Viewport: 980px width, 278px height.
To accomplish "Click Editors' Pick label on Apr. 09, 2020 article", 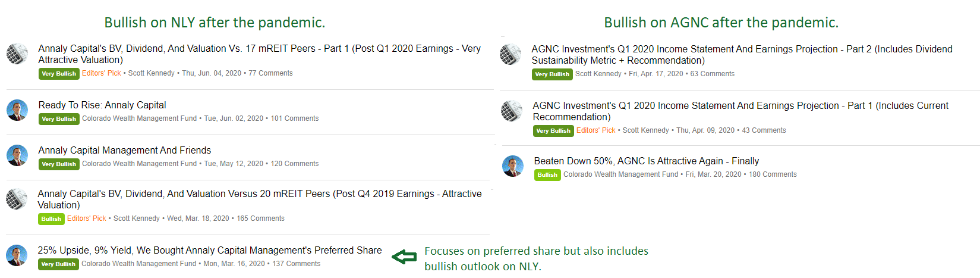I will (x=596, y=130).
